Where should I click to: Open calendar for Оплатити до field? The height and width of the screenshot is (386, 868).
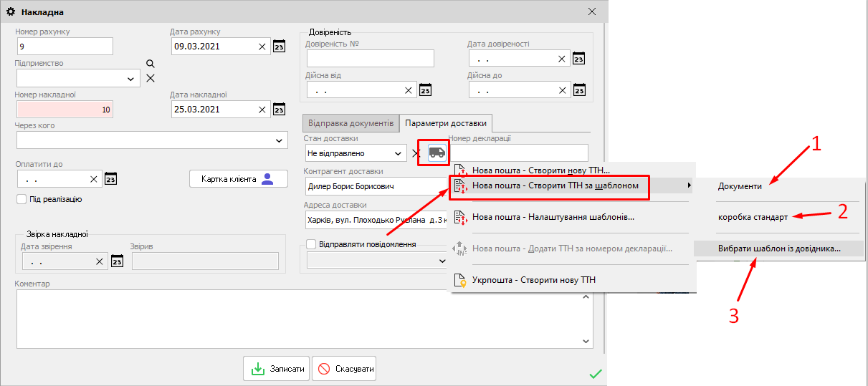[111, 179]
